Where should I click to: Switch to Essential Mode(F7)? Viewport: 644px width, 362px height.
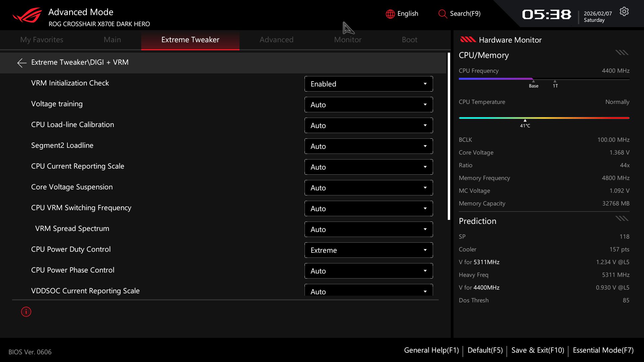point(603,350)
